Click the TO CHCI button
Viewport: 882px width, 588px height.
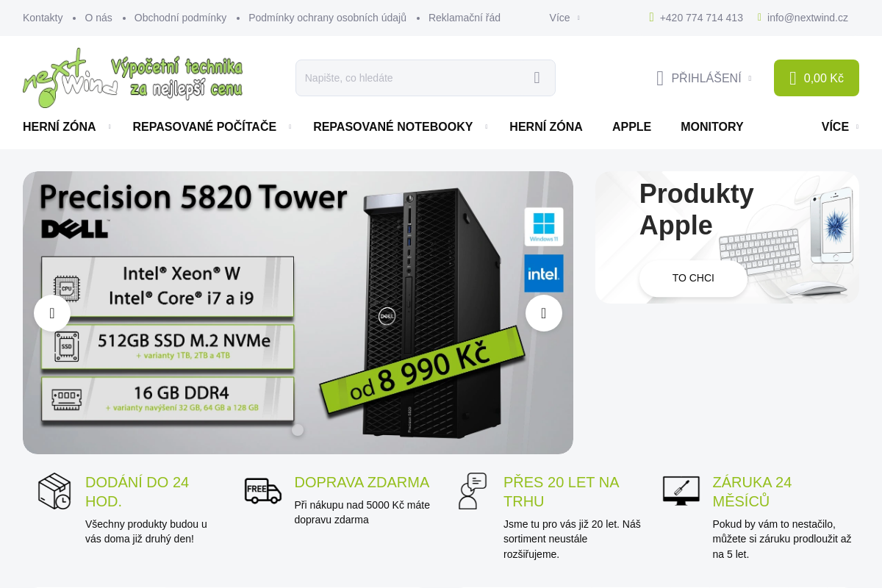pyautogui.click(x=693, y=279)
